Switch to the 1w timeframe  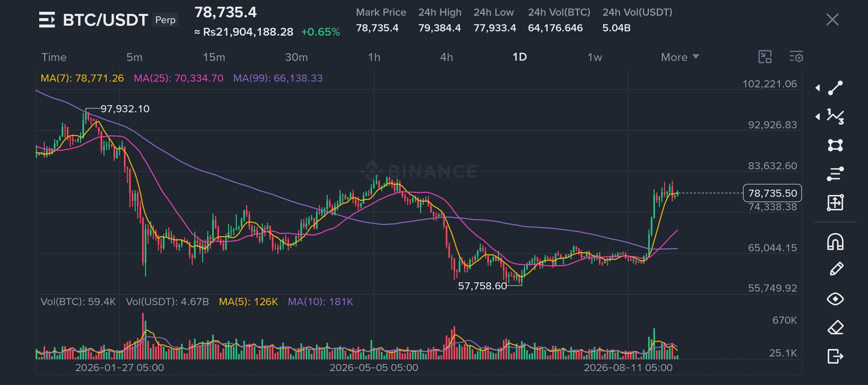[x=595, y=57]
